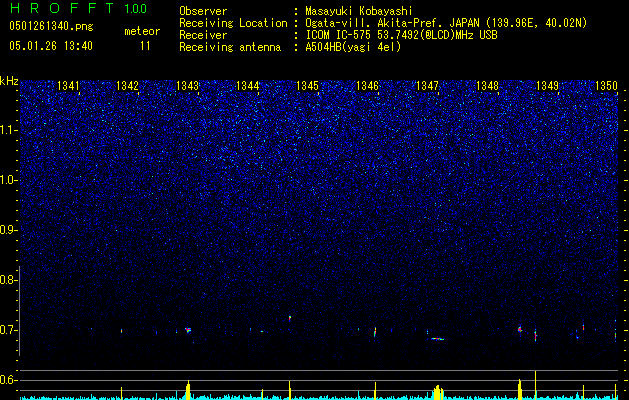Viewport: 629px width, 400px height.
Task: Click the 1.0 kHz axis label
Action: click(x=8, y=180)
